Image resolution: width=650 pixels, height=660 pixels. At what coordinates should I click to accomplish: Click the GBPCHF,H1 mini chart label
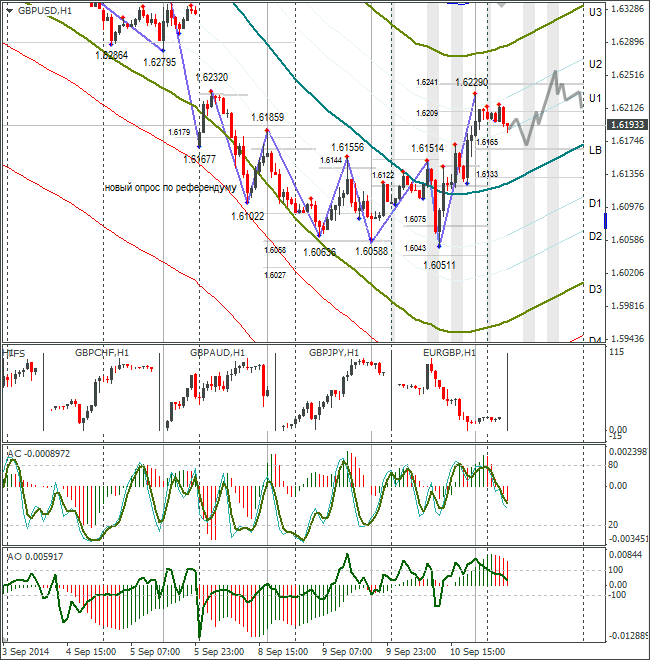(x=102, y=353)
